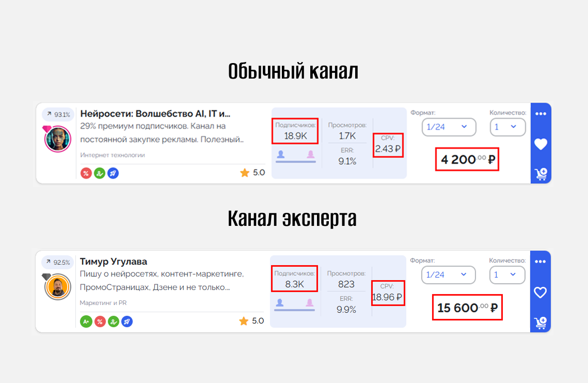Open the Формат 1/24 dropdown on the top card

[x=449, y=127]
